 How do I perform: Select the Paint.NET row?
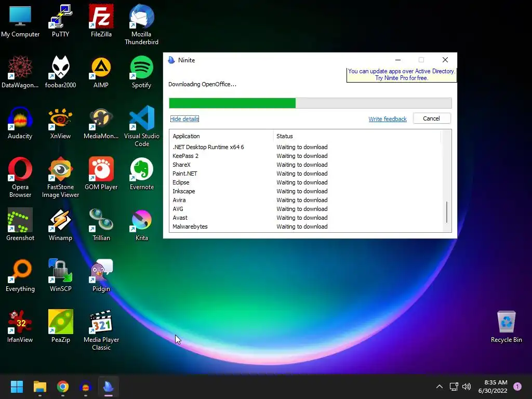306,174
